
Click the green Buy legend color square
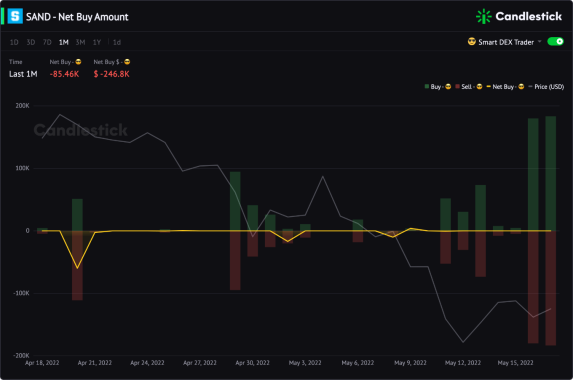[x=426, y=87]
